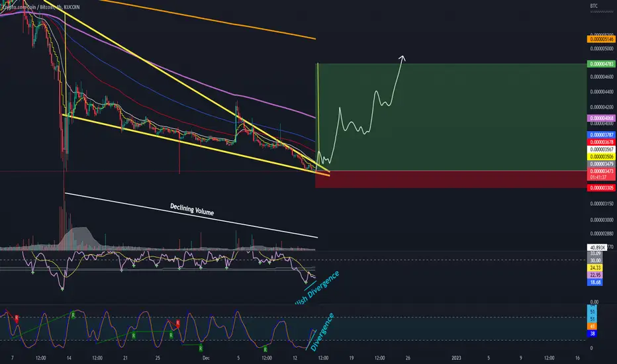Image resolution: width=617 pixels, height=364 pixels.
Task: Click the current price tag 0.000003473
Action: coord(601,171)
